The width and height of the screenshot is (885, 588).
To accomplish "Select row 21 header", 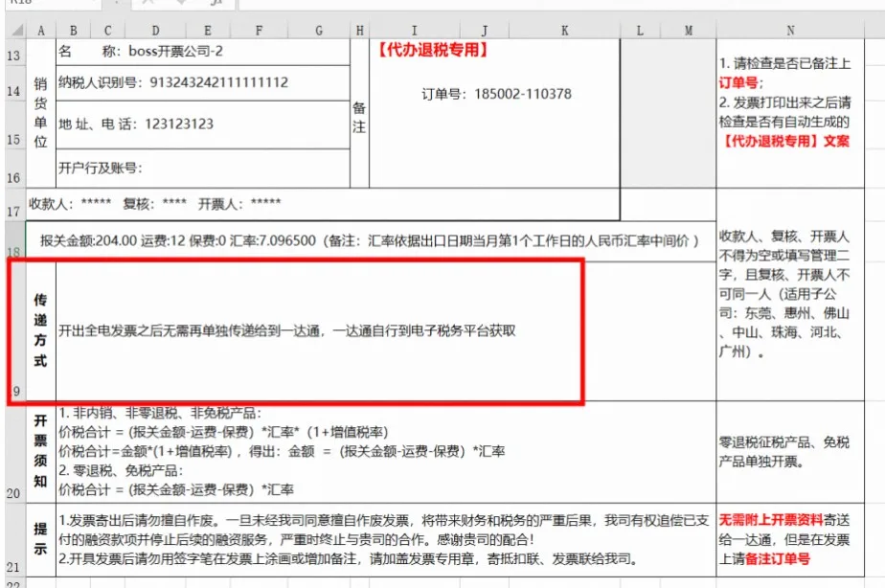I will point(13,539).
